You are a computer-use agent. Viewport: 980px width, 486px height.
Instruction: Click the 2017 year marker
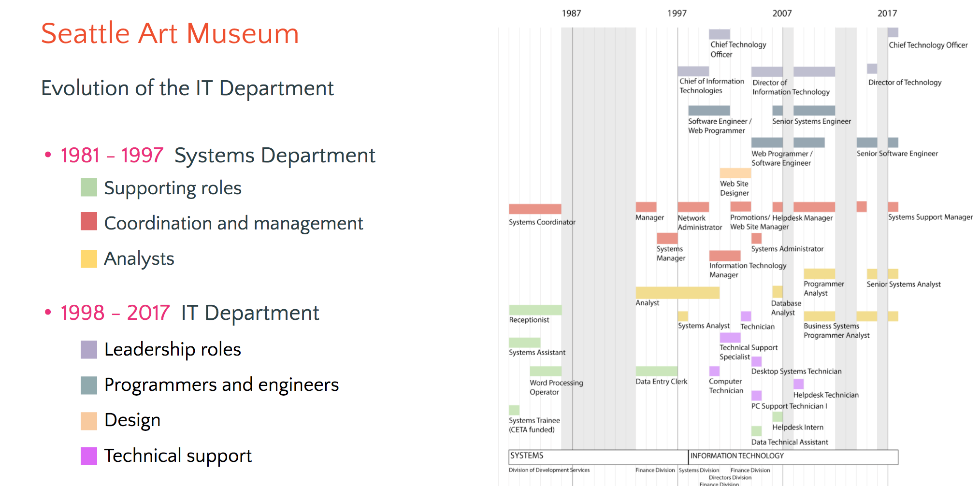[887, 14]
